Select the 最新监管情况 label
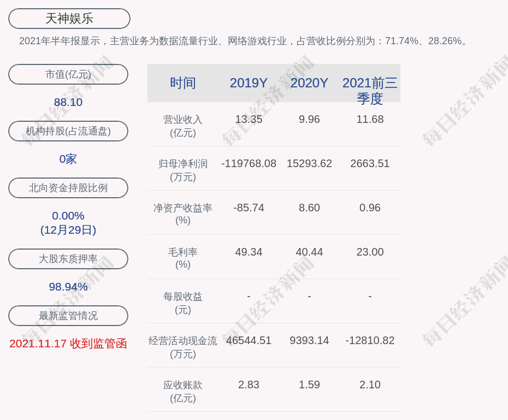508x420 pixels. (x=68, y=316)
